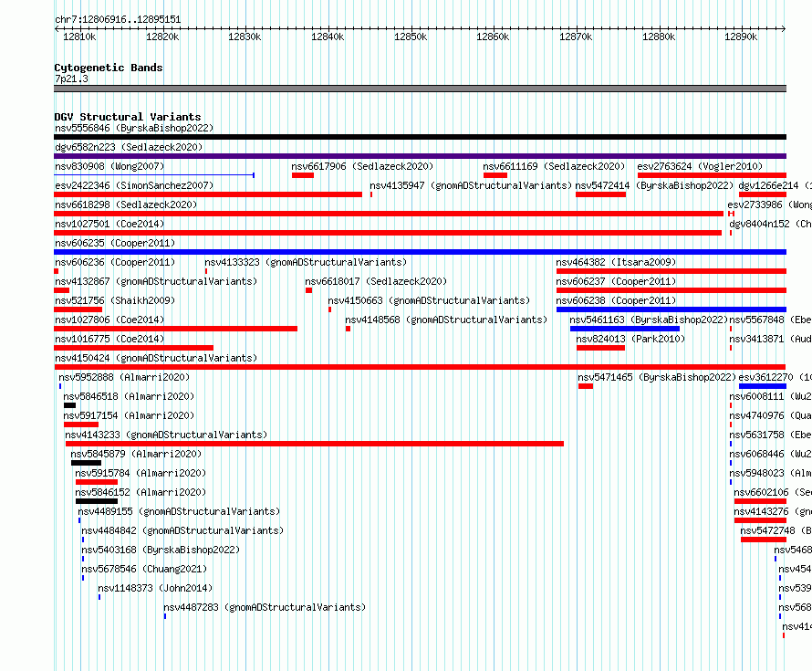
Task: Select nsv4148568 (gnomADStructuralVariants) variant
Action: [446, 320]
